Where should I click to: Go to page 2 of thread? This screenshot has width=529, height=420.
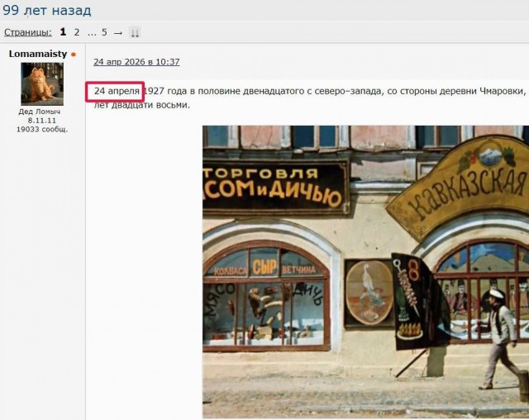click(x=77, y=32)
